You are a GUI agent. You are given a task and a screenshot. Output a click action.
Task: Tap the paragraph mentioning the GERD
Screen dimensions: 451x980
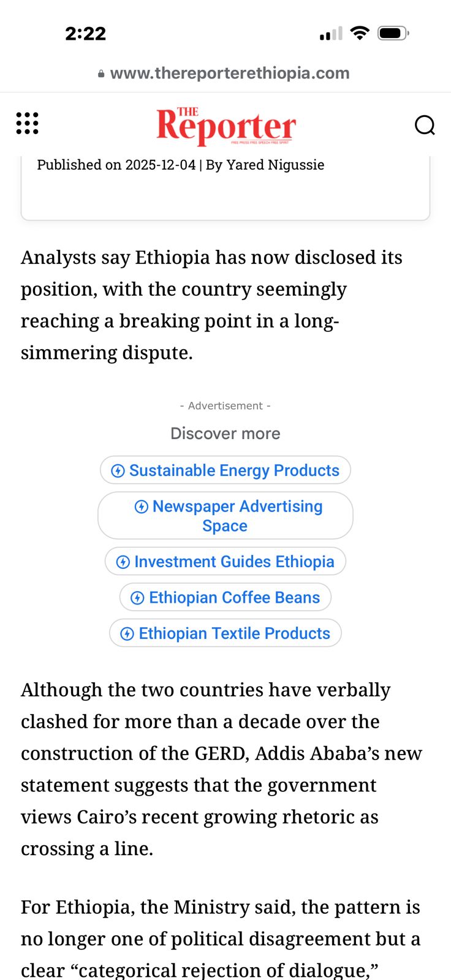click(221, 769)
